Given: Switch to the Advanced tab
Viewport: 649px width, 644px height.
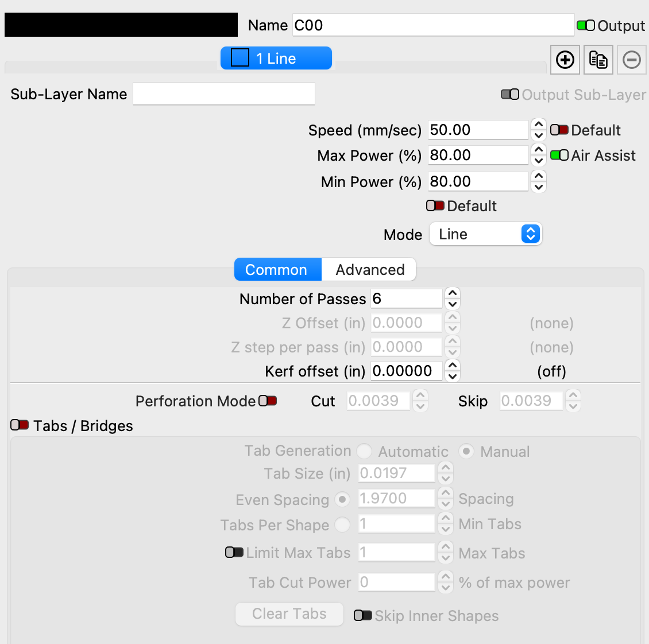Looking at the screenshot, I should [x=370, y=270].
